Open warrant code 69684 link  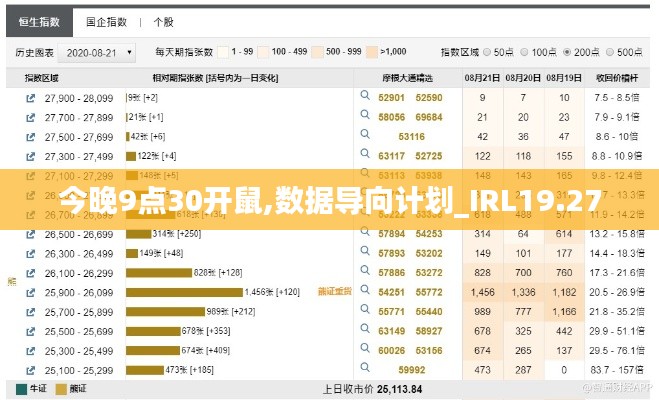429,117
